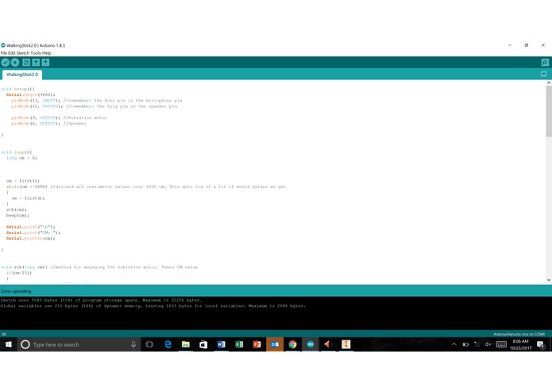Viewport: 552px width, 392px height.
Task: Open Microsoft Store from taskbar
Action: click(203, 344)
